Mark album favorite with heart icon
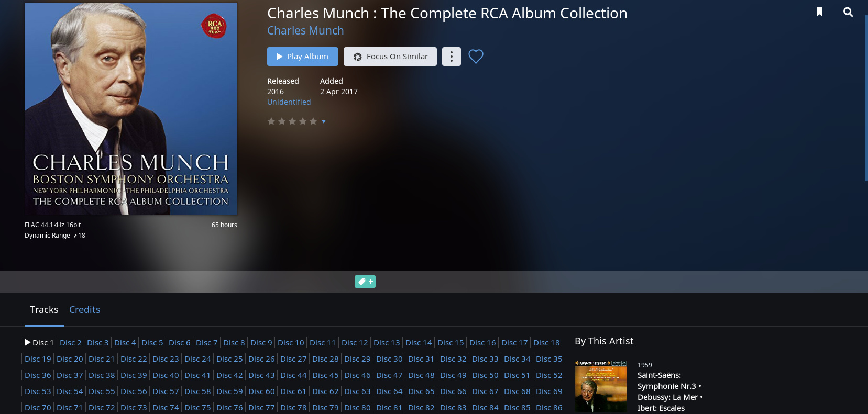Image resolution: width=868 pixels, height=414 pixels. coord(476,56)
